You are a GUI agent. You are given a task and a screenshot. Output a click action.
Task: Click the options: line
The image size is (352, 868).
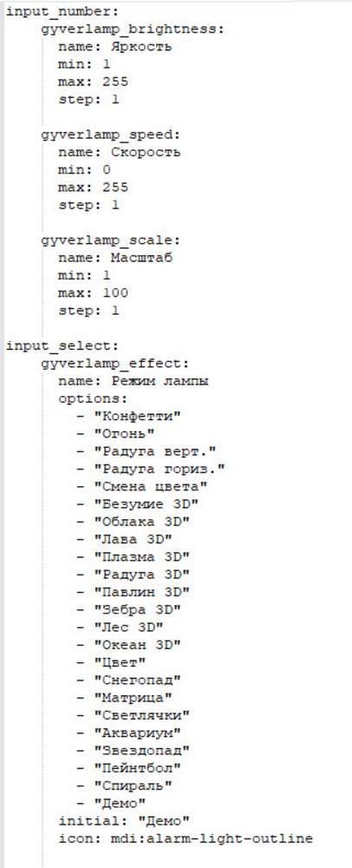click(x=93, y=398)
